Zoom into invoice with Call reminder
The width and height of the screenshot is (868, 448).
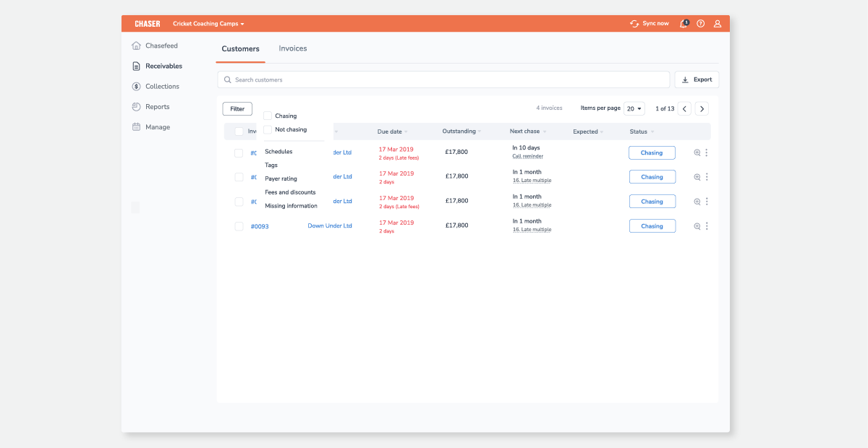tap(697, 152)
